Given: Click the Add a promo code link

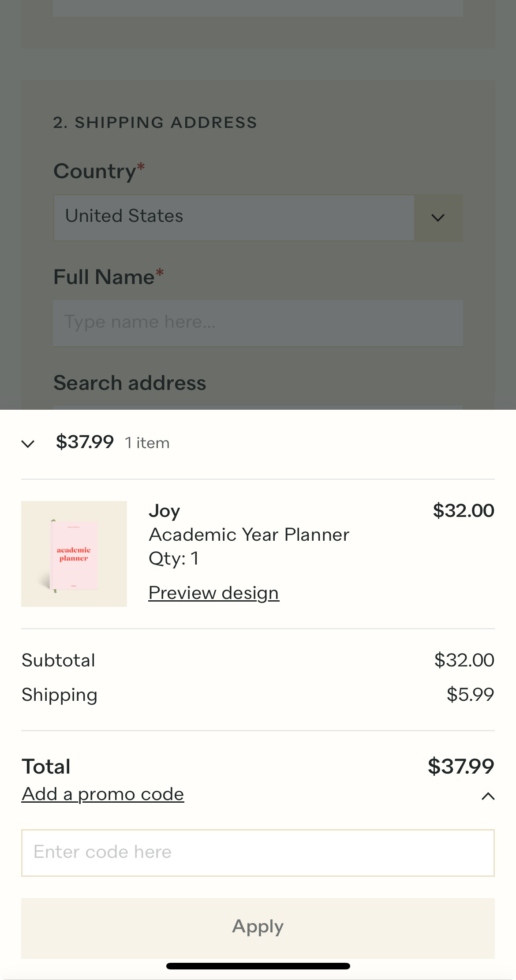Looking at the screenshot, I should click(103, 794).
